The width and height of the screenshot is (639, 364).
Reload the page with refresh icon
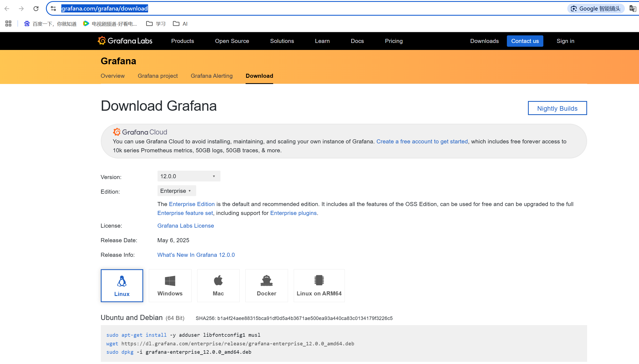(36, 9)
